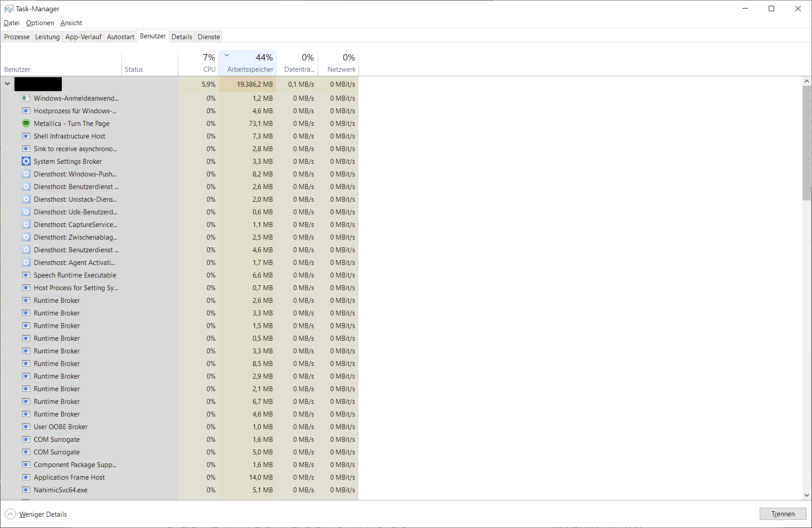Image resolution: width=812 pixels, height=528 pixels.
Task: Sort by the Status column header
Action: (150, 63)
